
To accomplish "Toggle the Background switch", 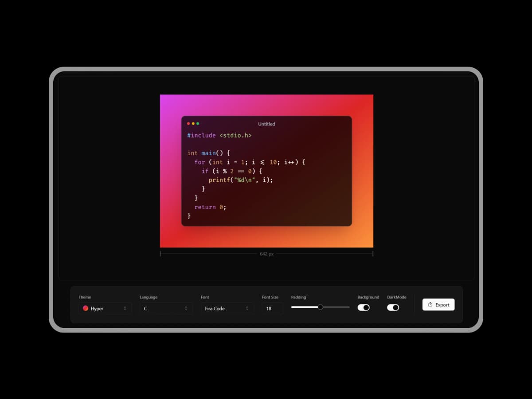I will 364,307.
